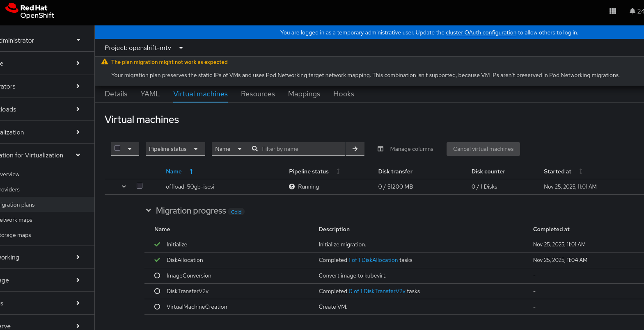The width and height of the screenshot is (644, 330).
Task: Click the notifications bell icon
Action: (633, 11)
